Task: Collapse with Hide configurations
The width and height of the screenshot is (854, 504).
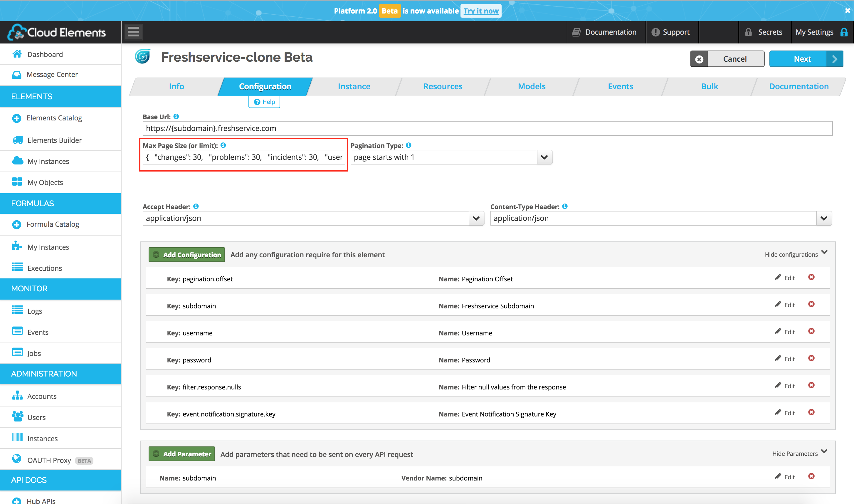Action: pyautogui.click(x=796, y=254)
